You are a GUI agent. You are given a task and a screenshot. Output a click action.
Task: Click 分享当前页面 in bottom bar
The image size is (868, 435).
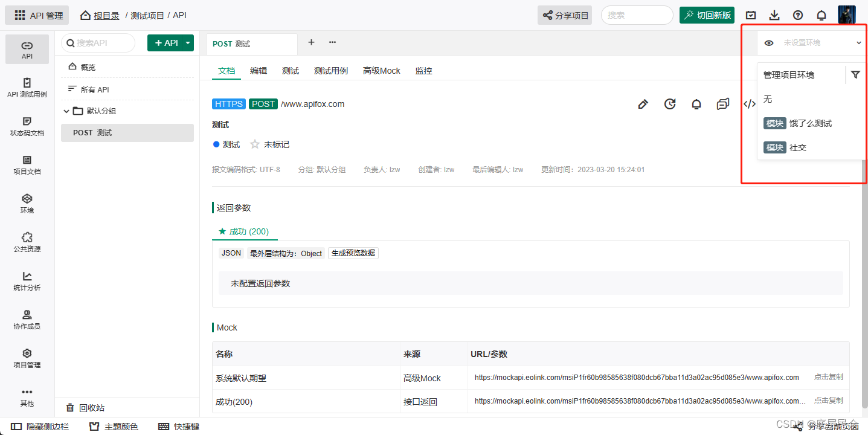point(826,427)
